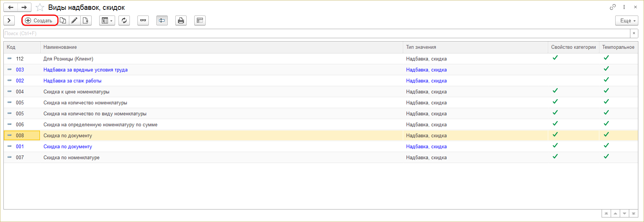
Task: Click the Создать button
Action: 40,20
